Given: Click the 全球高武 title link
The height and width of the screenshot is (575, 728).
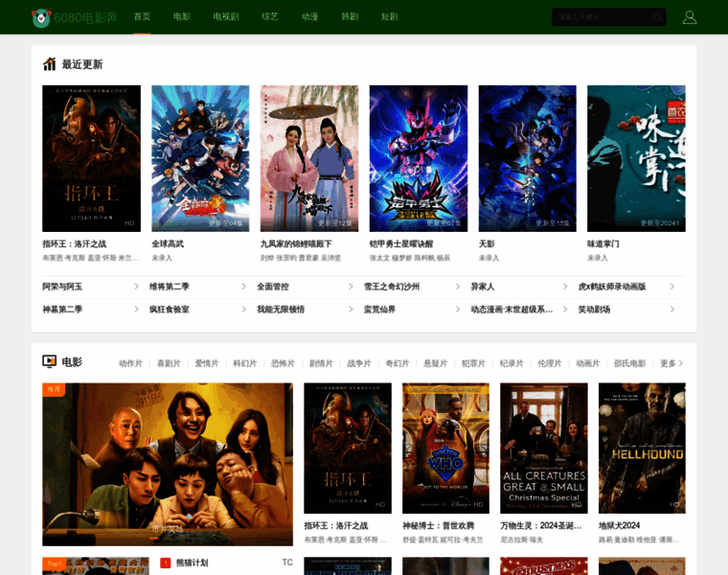Looking at the screenshot, I should pos(168,243).
